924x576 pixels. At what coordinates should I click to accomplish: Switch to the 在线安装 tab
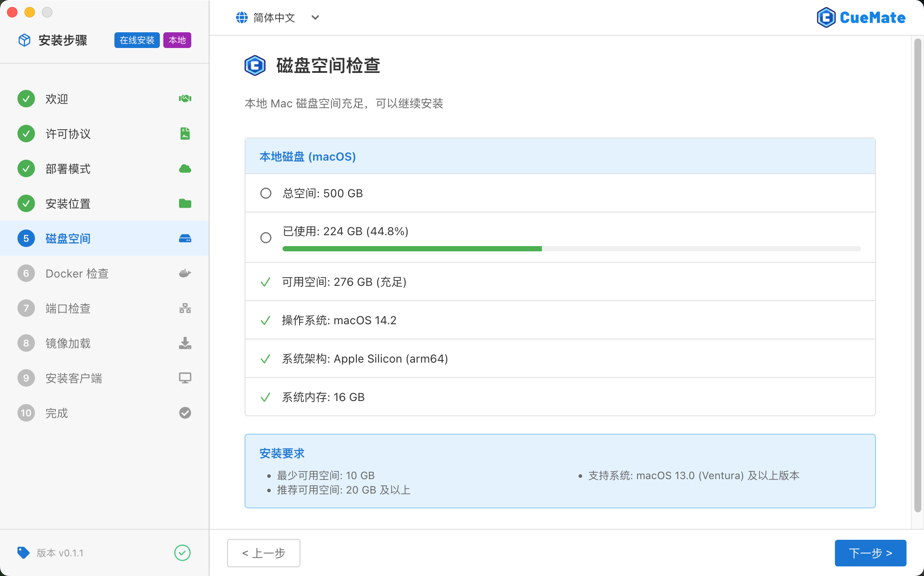(137, 40)
